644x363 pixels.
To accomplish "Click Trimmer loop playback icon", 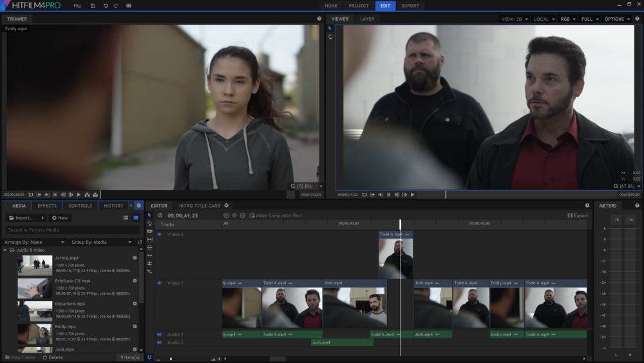I will (31, 195).
